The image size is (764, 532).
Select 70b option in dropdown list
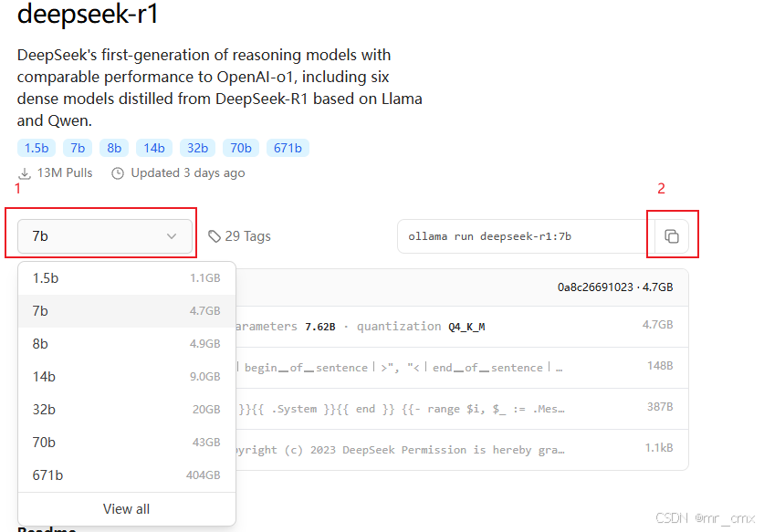click(127, 443)
